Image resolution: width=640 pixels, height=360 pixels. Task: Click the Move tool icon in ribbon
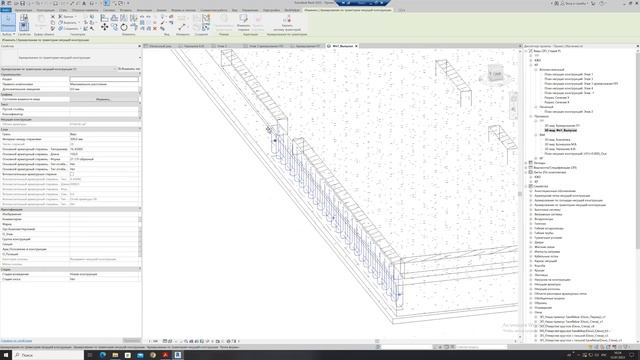pyautogui.click(x=104, y=27)
